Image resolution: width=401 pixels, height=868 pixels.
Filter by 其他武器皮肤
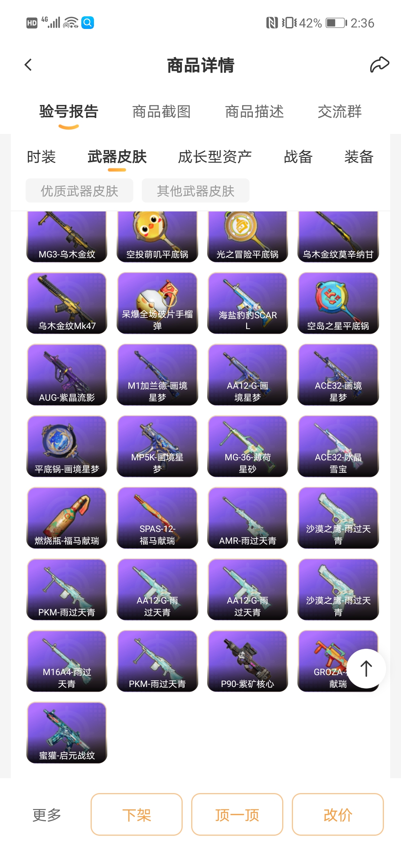196,191
